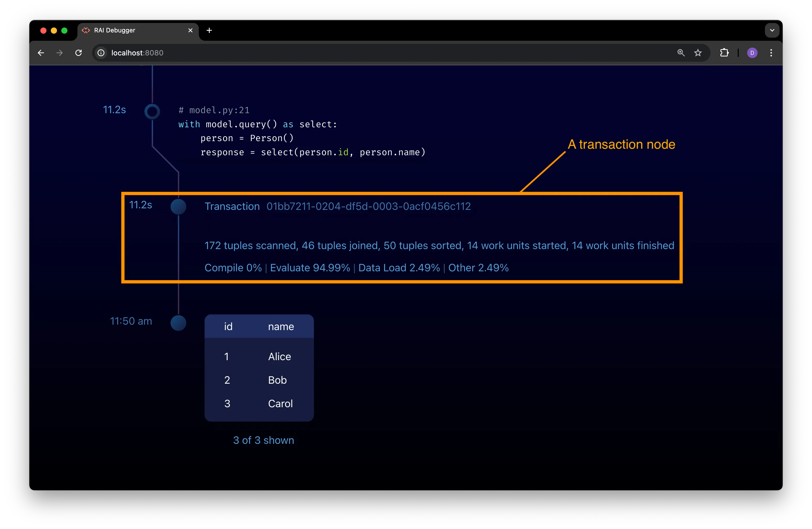Select the Transaction timeline node circle
Screen dimensions: 812x529
click(178, 206)
